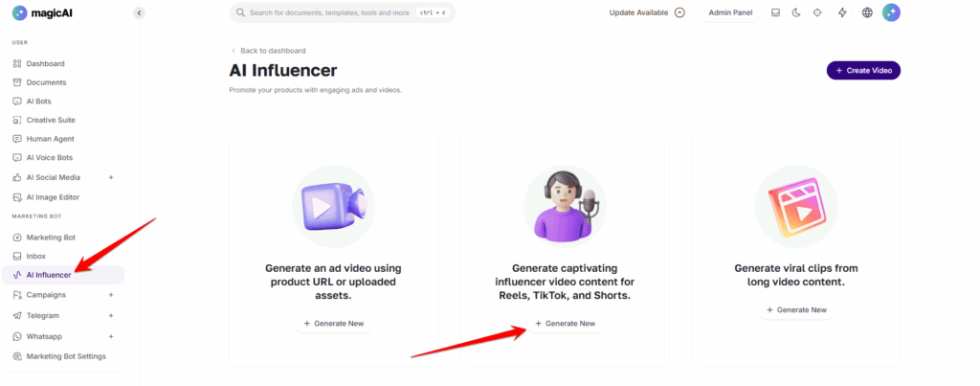Viewport: 980px width, 386px height.
Task: Click the Update Available arrow icon
Action: tap(680, 12)
